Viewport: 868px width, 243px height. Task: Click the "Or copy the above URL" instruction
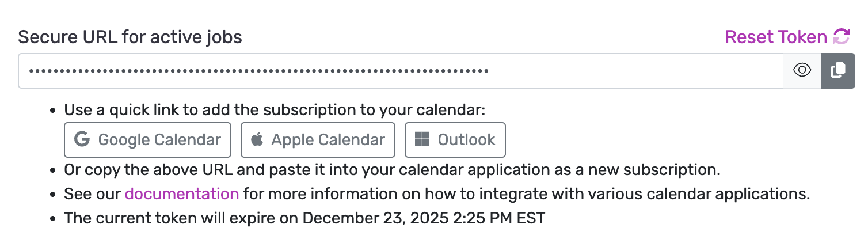point(391,170)
